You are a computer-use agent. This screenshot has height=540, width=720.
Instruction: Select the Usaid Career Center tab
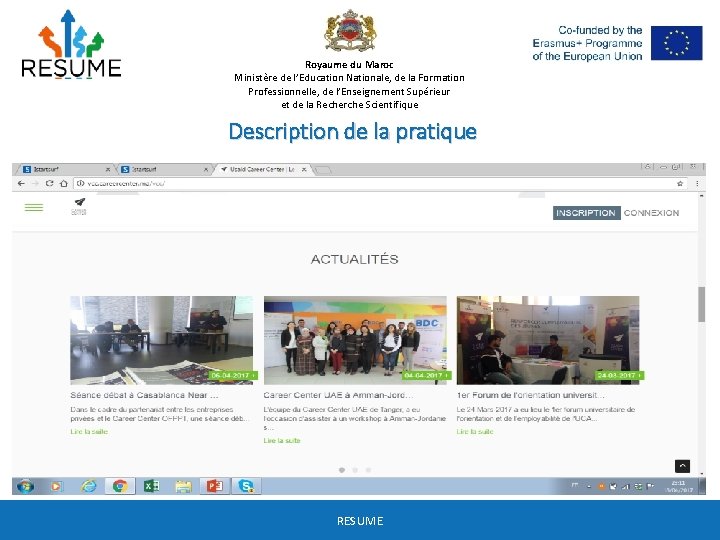pos(262,169)
